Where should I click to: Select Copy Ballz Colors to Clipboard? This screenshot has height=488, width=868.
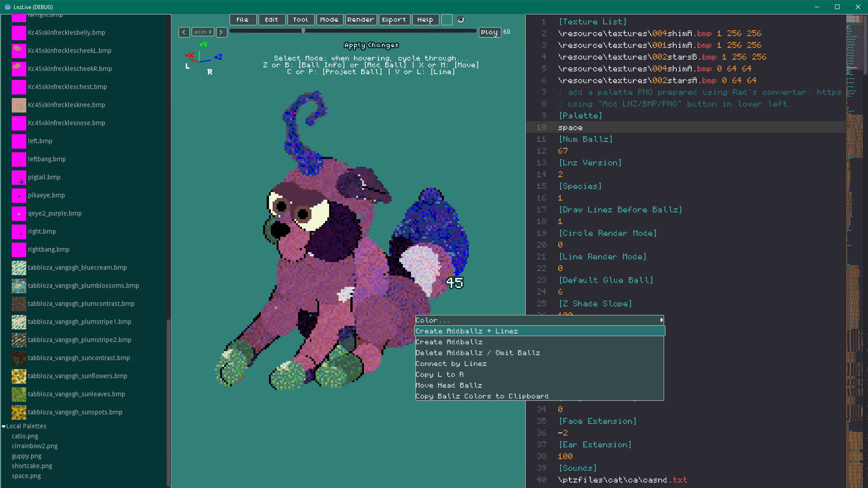482,396
